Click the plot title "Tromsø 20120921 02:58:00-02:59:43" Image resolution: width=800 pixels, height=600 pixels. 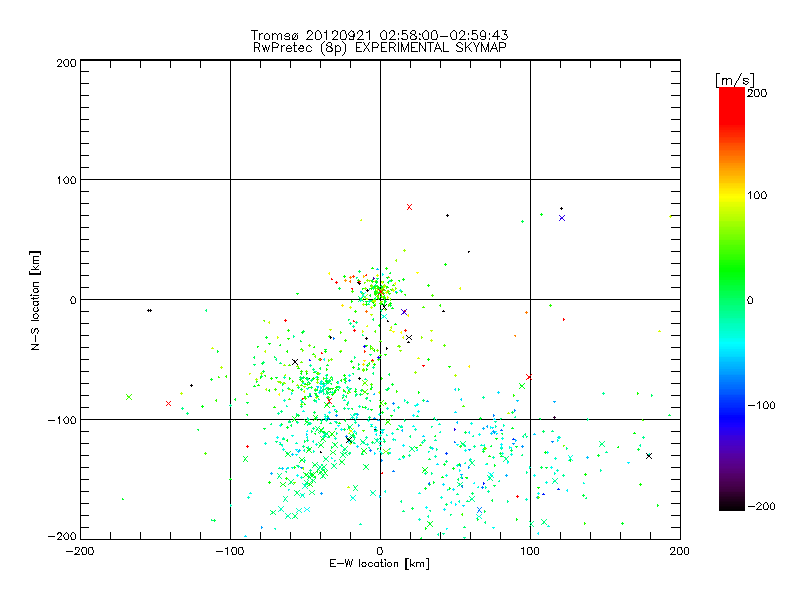(379, 35)
